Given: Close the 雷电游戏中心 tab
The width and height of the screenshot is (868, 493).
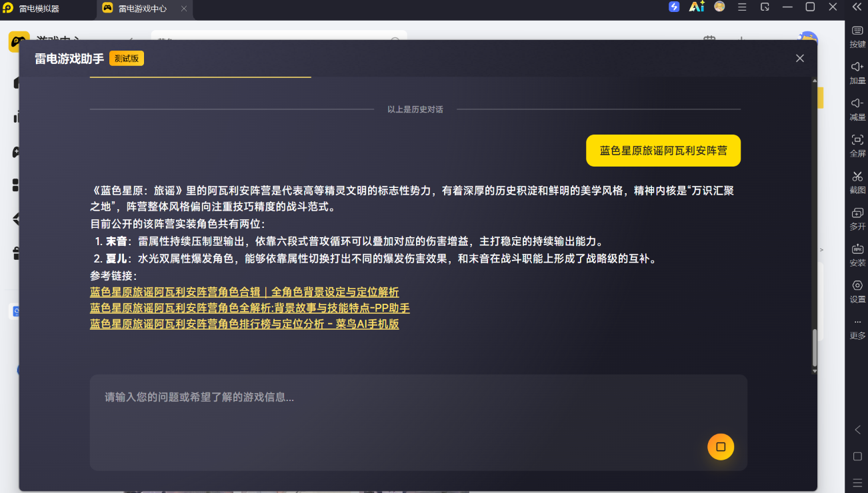Looking at the screenshot, I should pos(183,9).
